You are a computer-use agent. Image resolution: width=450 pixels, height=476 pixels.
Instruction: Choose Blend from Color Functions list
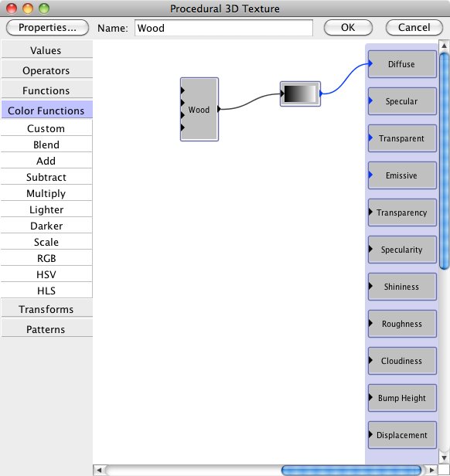[46, 144]
